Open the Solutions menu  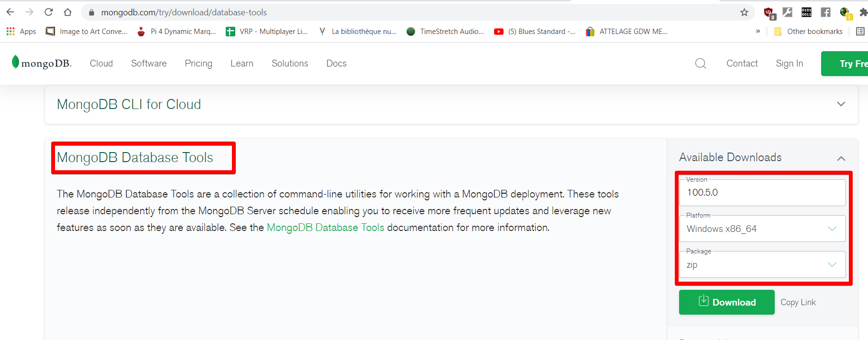point(290,64)
